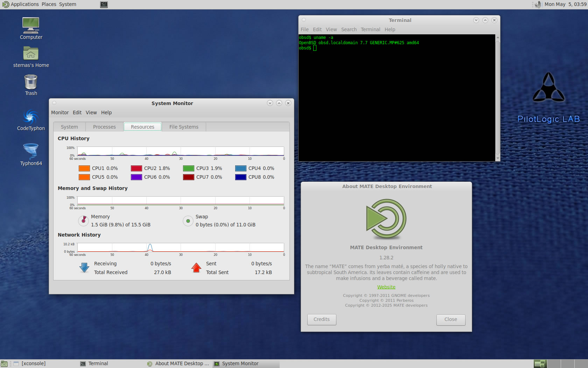This screenshot has height=368, width=588.
Task: Open the Places menu
Action: tap(49, 5)
